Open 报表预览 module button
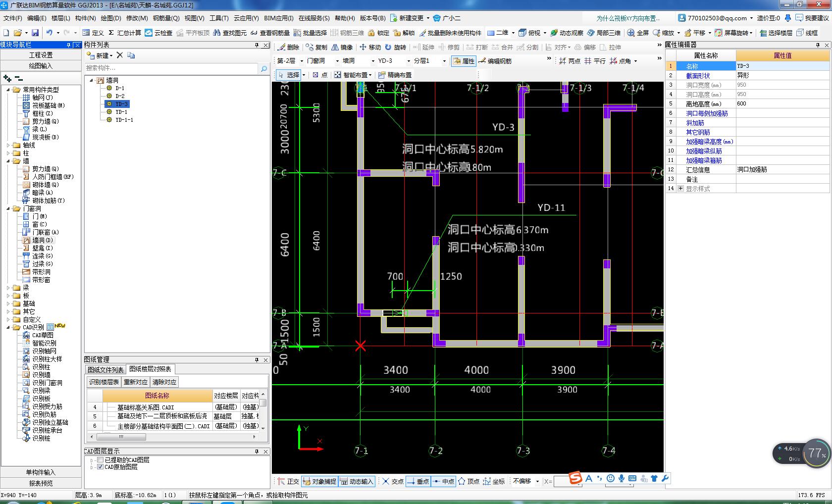The height and width of the screenshot is (504, 832). pos(41,483)
